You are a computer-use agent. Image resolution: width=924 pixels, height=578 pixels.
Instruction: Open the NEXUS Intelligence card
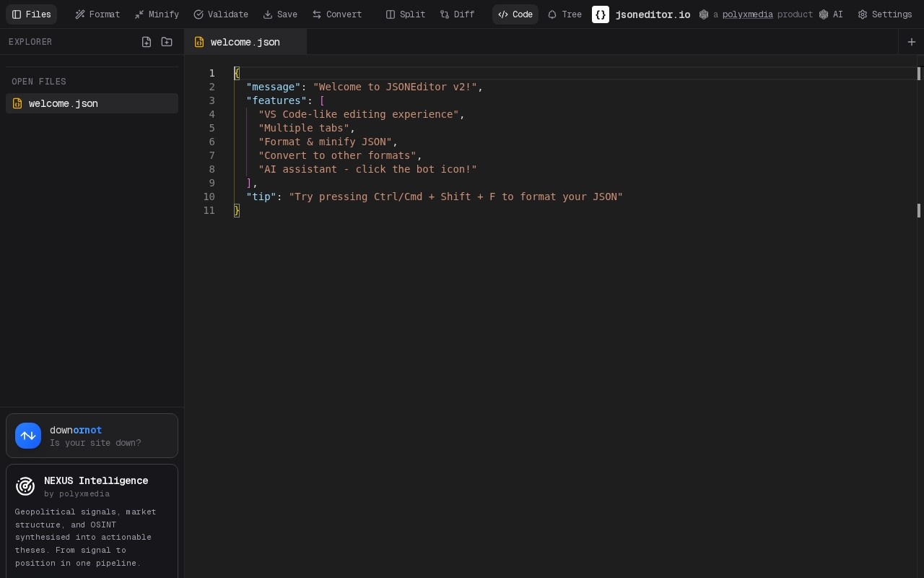(92, 522)
